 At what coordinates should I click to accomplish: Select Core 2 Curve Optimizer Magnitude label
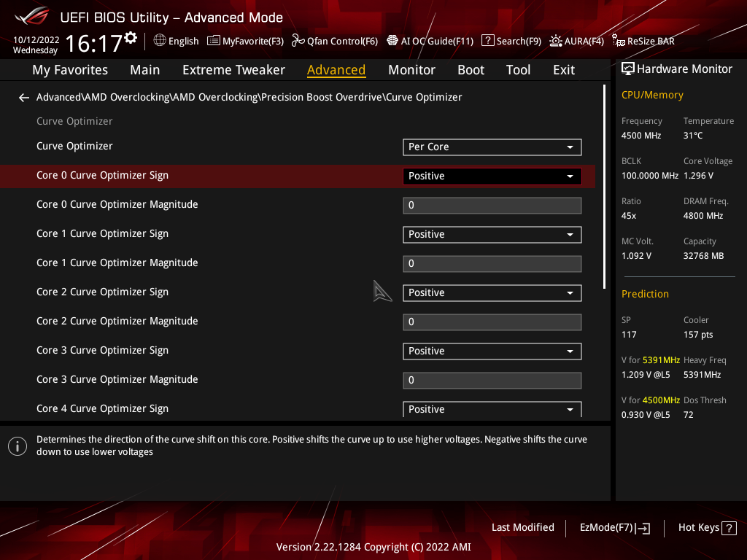[x=117, y=321]
